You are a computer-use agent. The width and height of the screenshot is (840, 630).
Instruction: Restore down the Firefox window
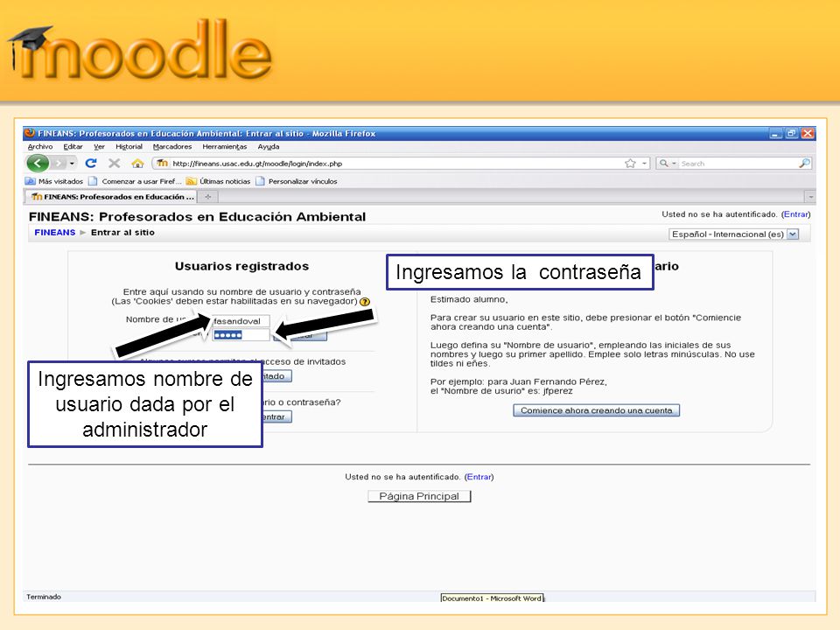(791, 133)
